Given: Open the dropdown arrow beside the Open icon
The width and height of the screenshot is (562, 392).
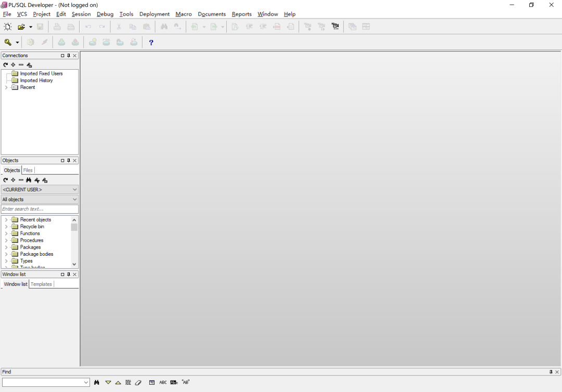Looking at the screenshot, I should 31,27.
